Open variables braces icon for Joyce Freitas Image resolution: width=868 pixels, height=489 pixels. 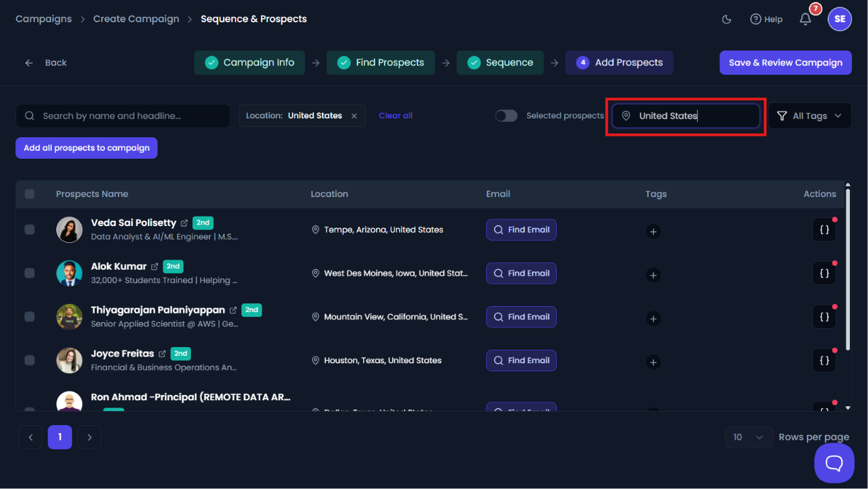coord(824,361)
